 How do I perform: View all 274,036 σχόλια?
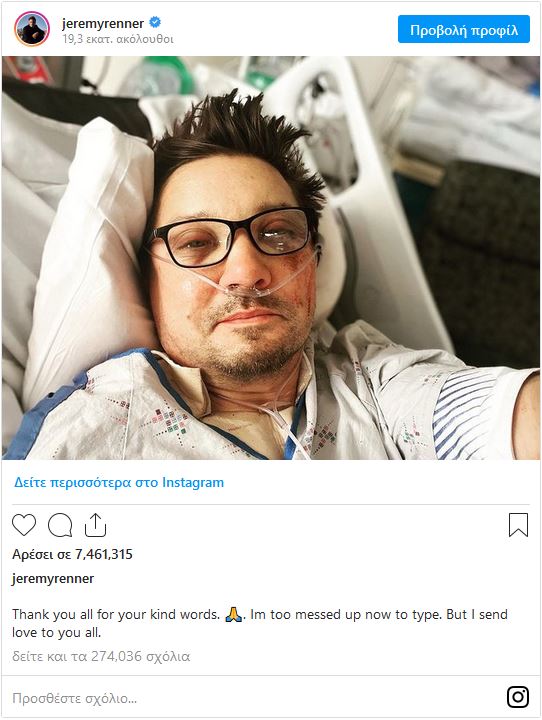click(x=101, y=656)
